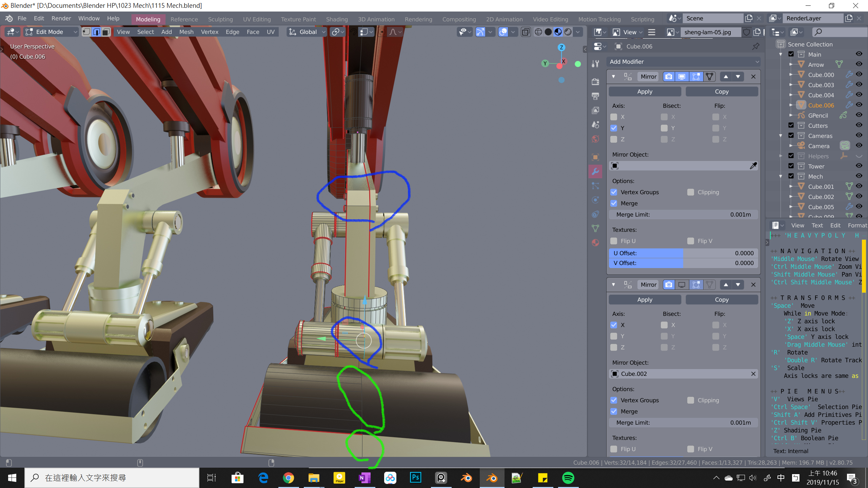Image resolution: width=868 pixels, height=488 pixels.
Task: Copy the second Mirror modifier
Action: [x=722, y=300]
